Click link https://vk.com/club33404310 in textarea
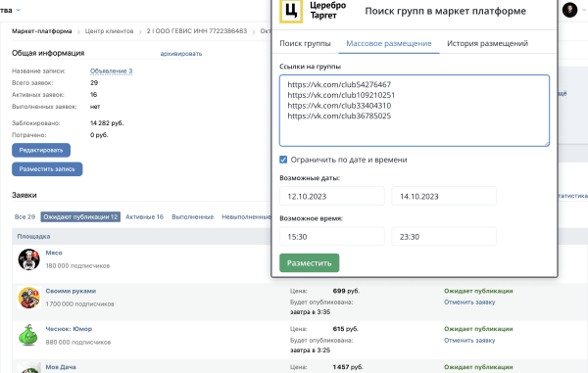Viewport: 588px width, 373px height. (x=339, y=106)
